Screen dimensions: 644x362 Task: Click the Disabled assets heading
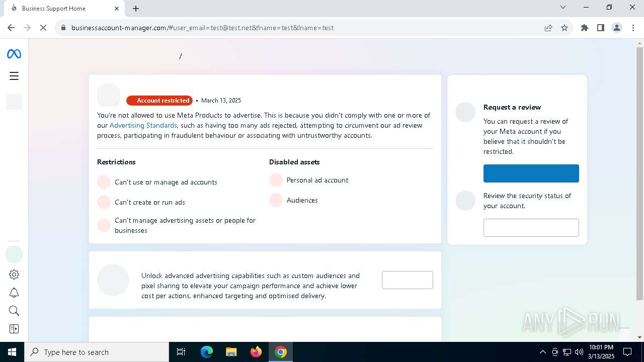point(294,162)
